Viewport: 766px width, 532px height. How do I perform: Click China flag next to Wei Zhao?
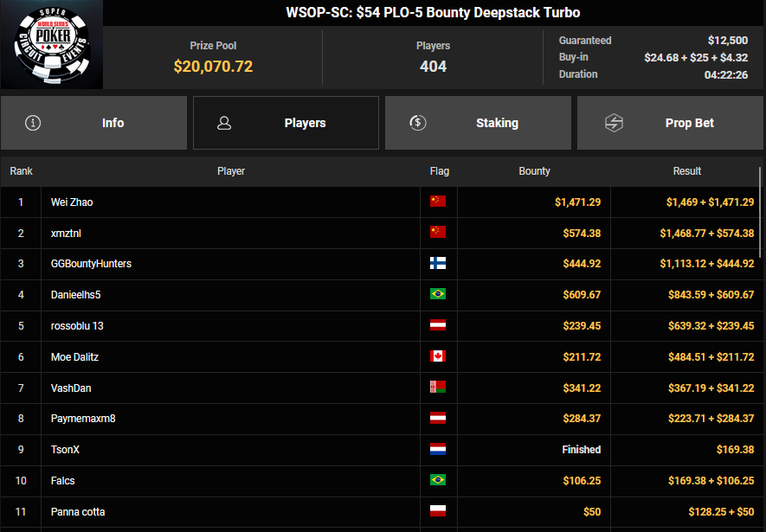(438, 202)
